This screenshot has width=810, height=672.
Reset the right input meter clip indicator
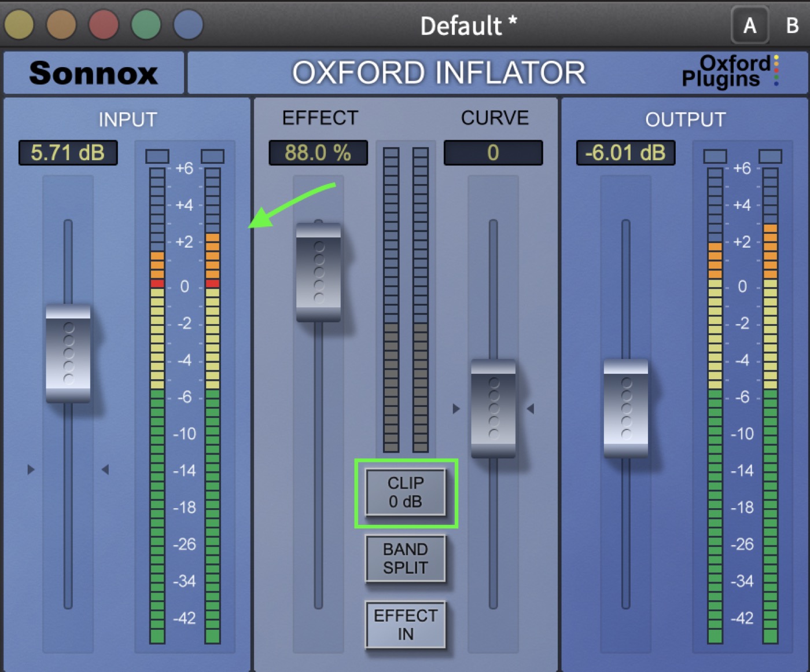pos(212,156)
